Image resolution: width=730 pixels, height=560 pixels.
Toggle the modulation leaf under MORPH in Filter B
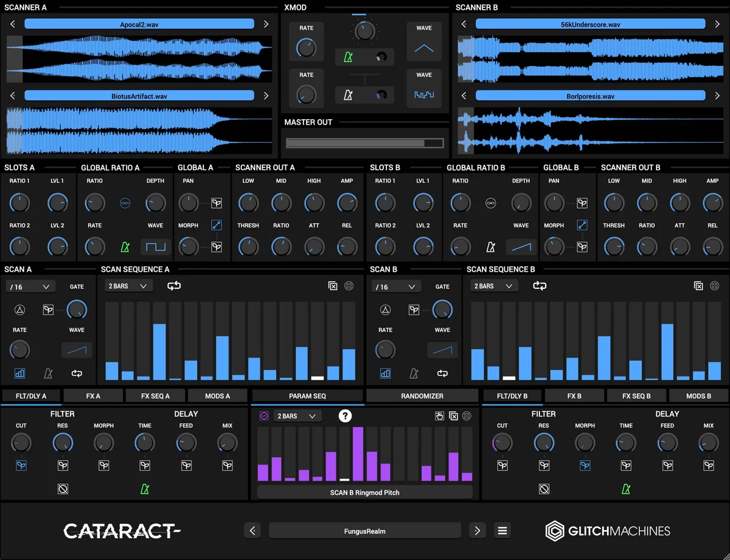pyautogui.click(x=585, y=465)
